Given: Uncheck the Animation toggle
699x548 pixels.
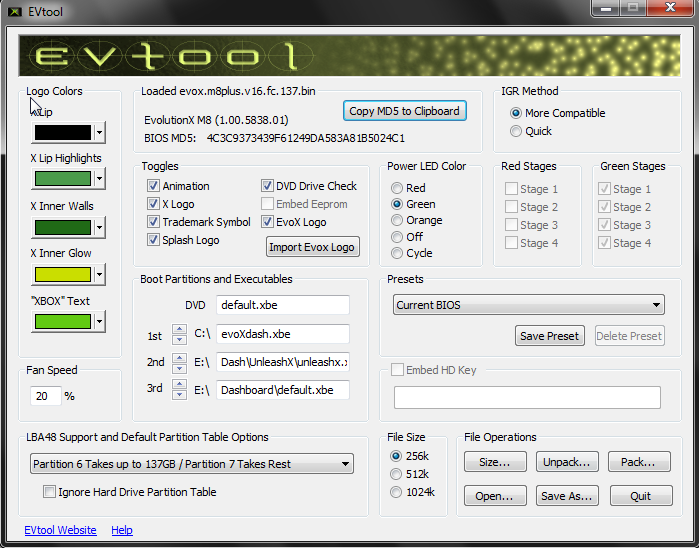Looking at the screenshot, I should (153, 185).
